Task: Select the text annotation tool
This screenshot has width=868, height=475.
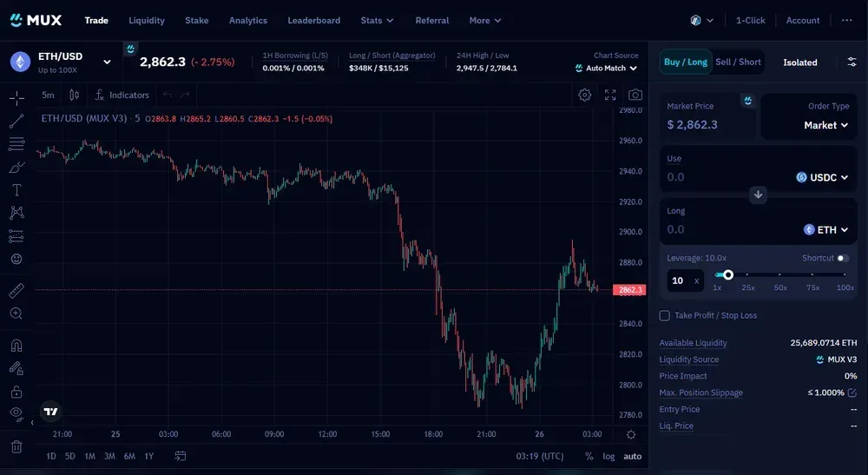Action: [x=16, y=190]
